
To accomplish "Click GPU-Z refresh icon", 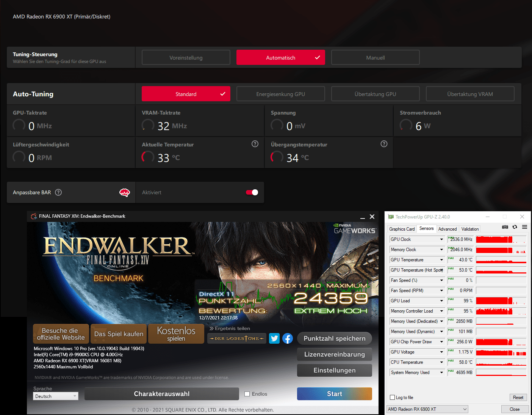I will pos(515,227).
